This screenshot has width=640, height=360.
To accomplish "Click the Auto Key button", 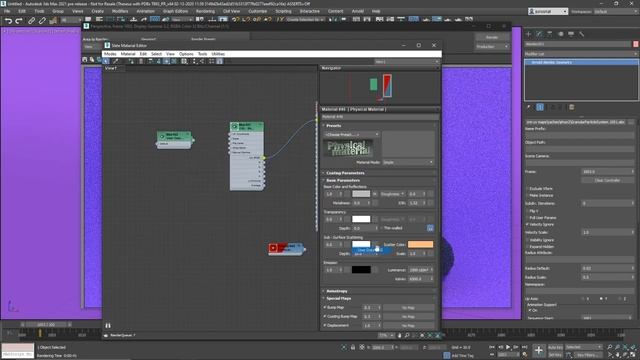I will point(555,347).
